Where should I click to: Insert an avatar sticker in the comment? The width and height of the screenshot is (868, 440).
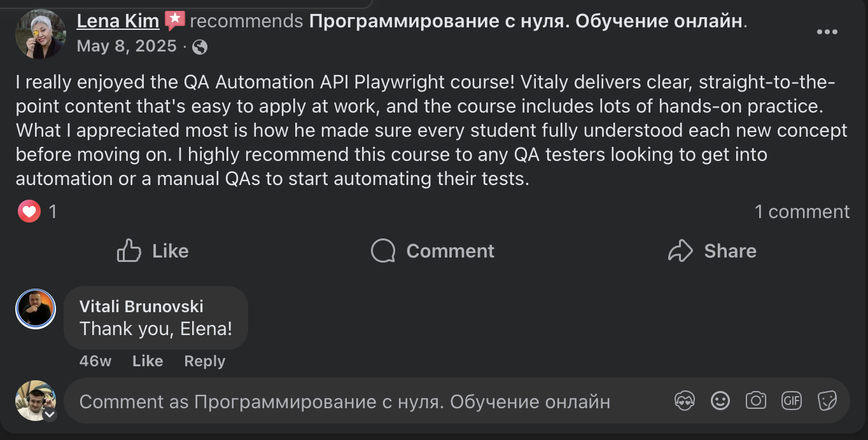point(685,401)
